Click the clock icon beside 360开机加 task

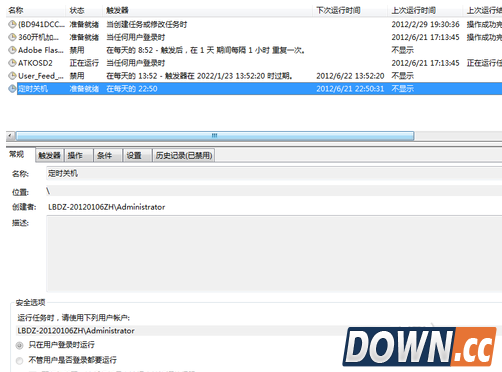pyautogui.click(x=12, y=37)
